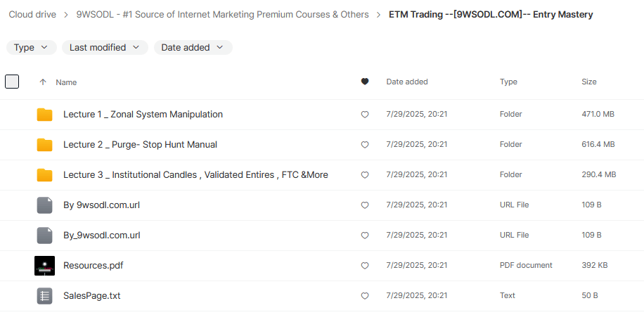Click the Lecture 2 folder icon

(x=44, y=145)
